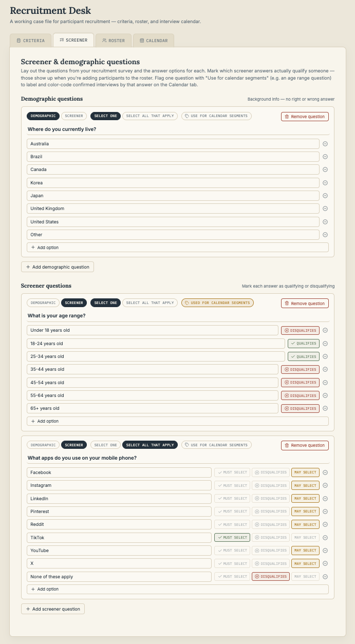The image size is (355, 644).
Task: Toggle Qualifies on 18-24 years old
Action: coord(303,344)
